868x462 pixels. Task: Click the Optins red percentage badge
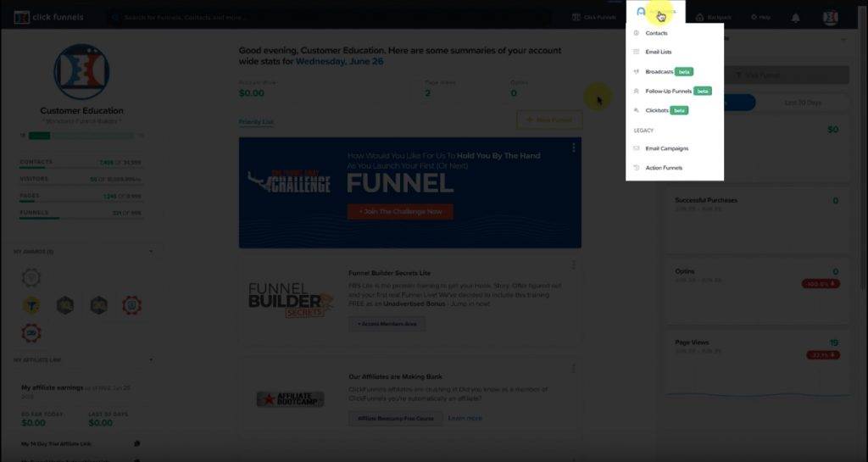(x=821, y=284)
